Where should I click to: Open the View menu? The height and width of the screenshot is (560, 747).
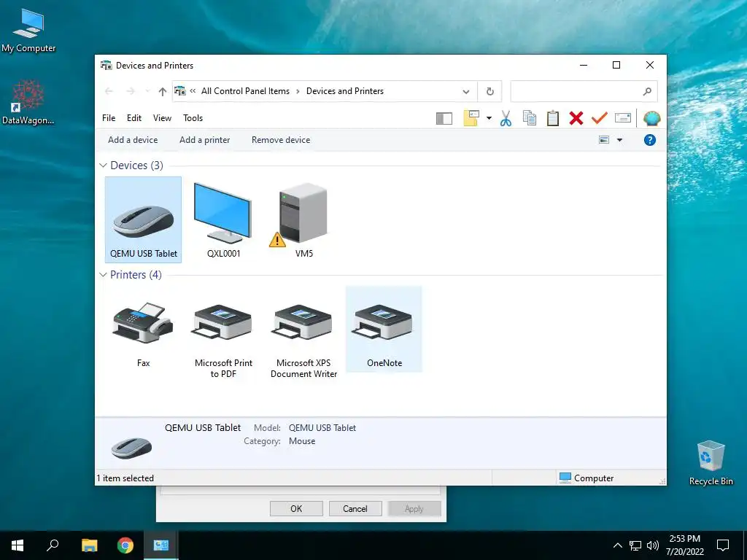(162, 118)
